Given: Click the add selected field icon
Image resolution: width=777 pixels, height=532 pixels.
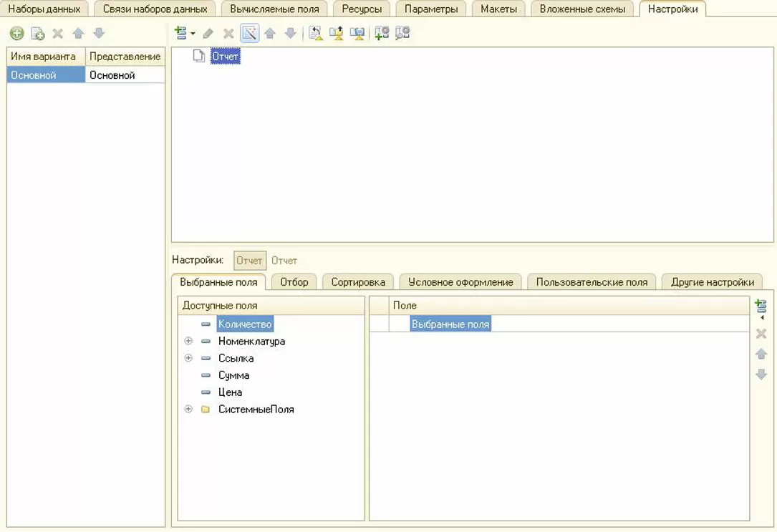Looking at the screenshot, I should click(761, 306).
